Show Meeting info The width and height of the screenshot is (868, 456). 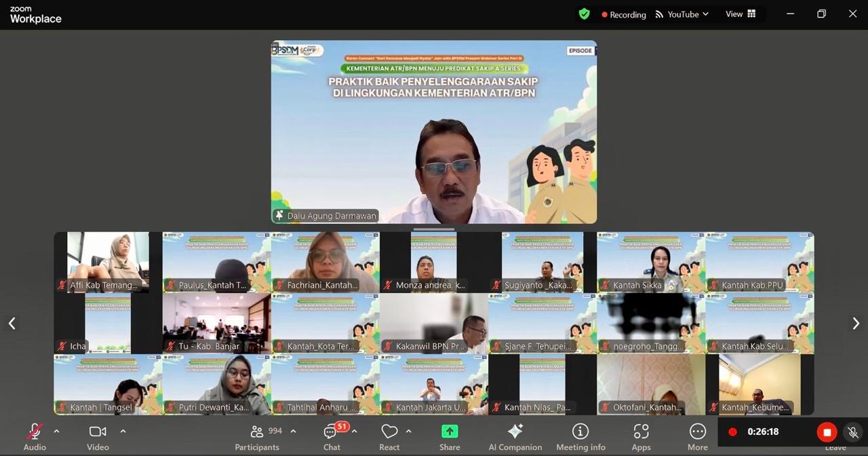pyautogui.click(x=580, y=432)
